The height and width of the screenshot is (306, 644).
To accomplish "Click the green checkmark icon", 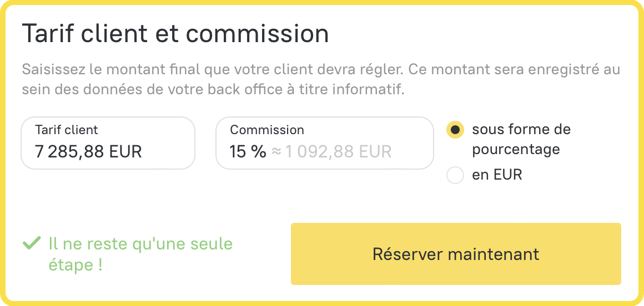I will click(x=32, y=243).
